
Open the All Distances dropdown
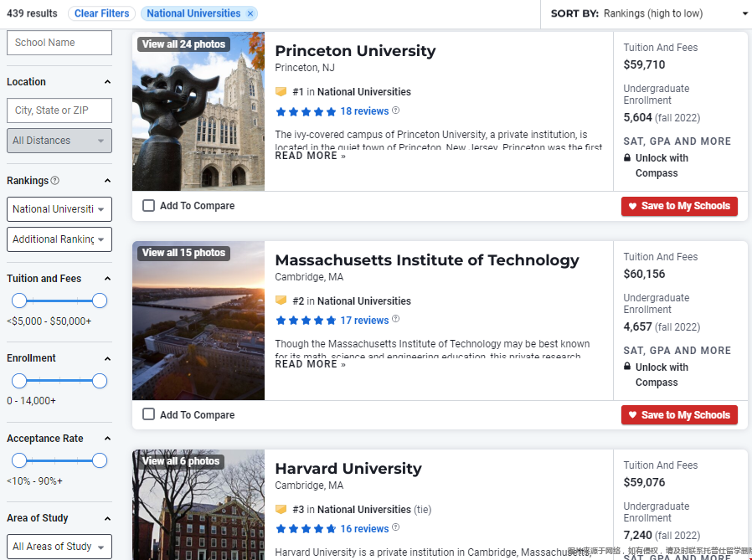point(59,141)
